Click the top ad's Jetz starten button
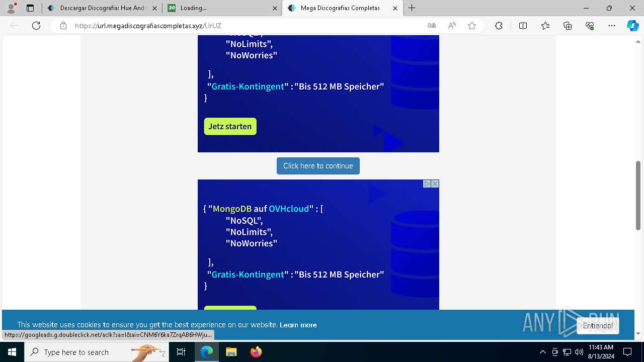The height and width of the screenshot is (362, 644). (x=230, y=126)
